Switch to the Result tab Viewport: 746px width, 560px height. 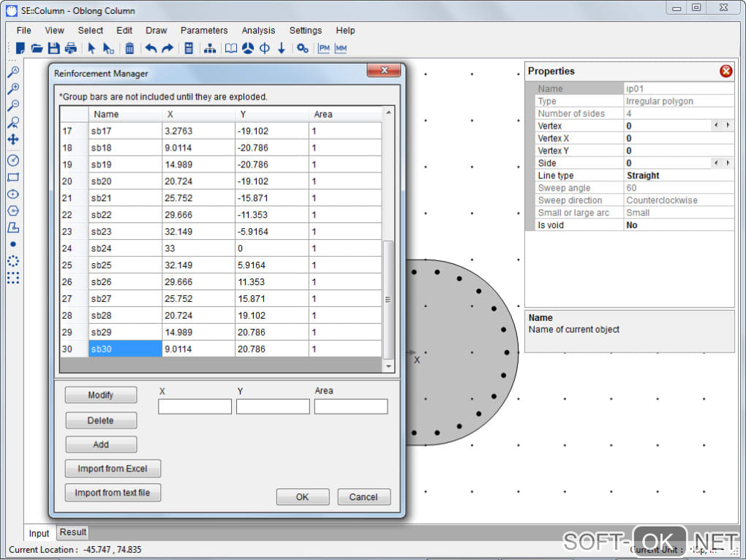73,532
